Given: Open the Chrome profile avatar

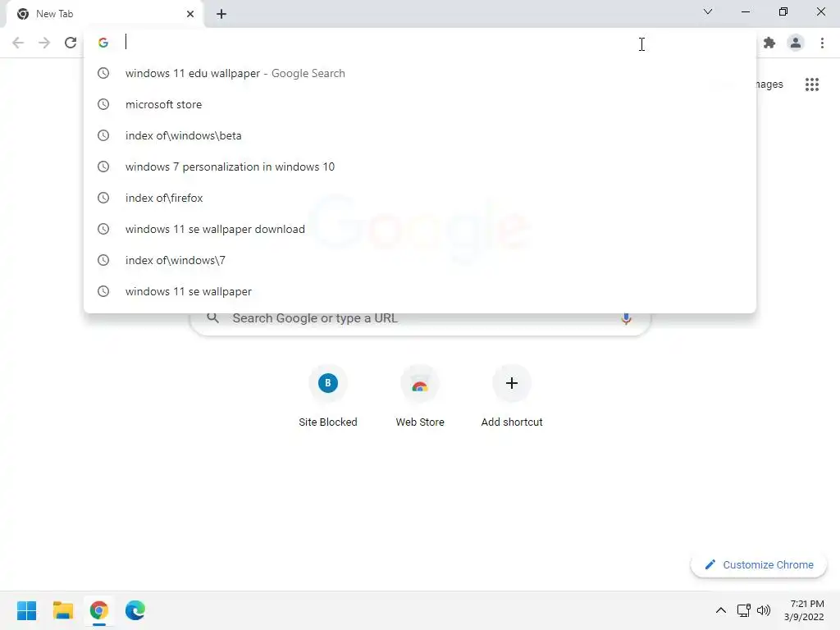Looking at the screenshot, I should (x=796, y=43).
